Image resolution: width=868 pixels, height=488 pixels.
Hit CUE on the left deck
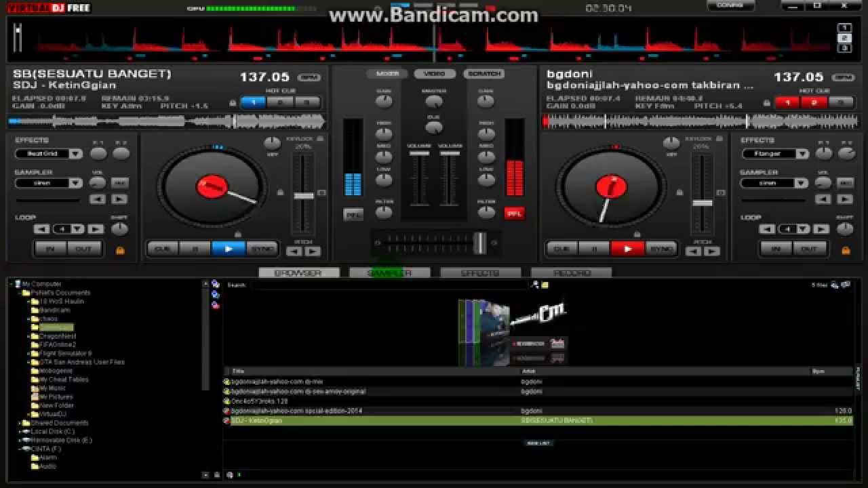[x=163, y=249]
